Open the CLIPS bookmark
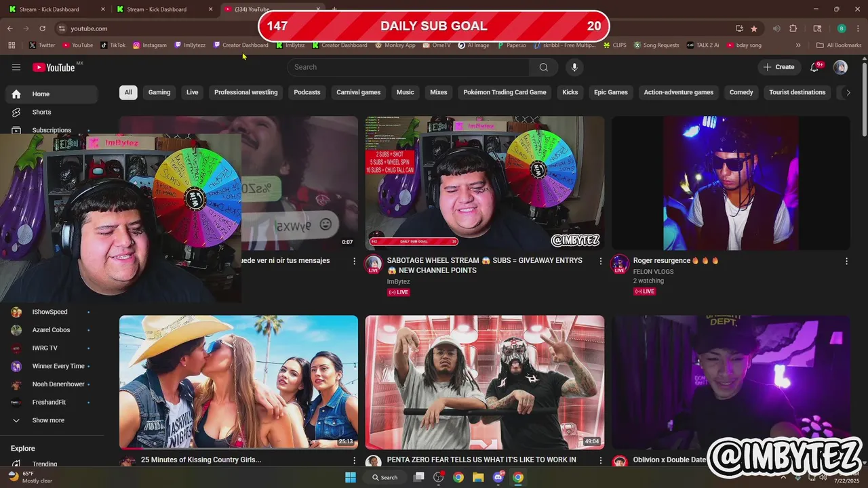Screen dimensions: 868x488 pos(614,45)
